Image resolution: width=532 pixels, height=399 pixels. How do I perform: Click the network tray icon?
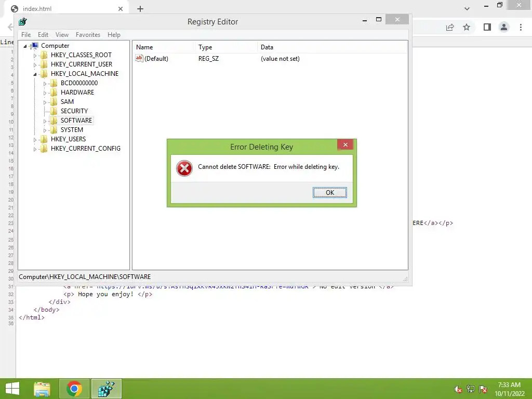(x=470, y=389)
